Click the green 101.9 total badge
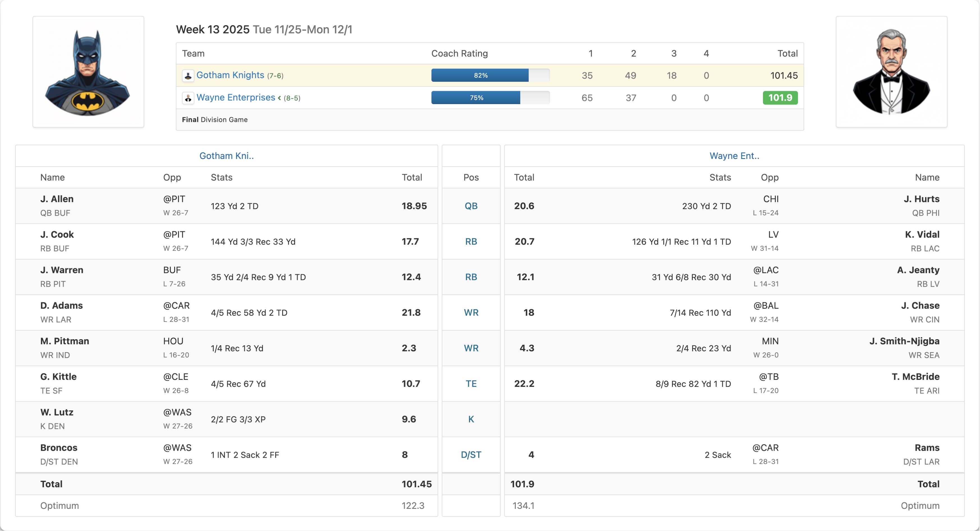Image resolution: width=980 pixels, height=531 pixels. (780, 98)
